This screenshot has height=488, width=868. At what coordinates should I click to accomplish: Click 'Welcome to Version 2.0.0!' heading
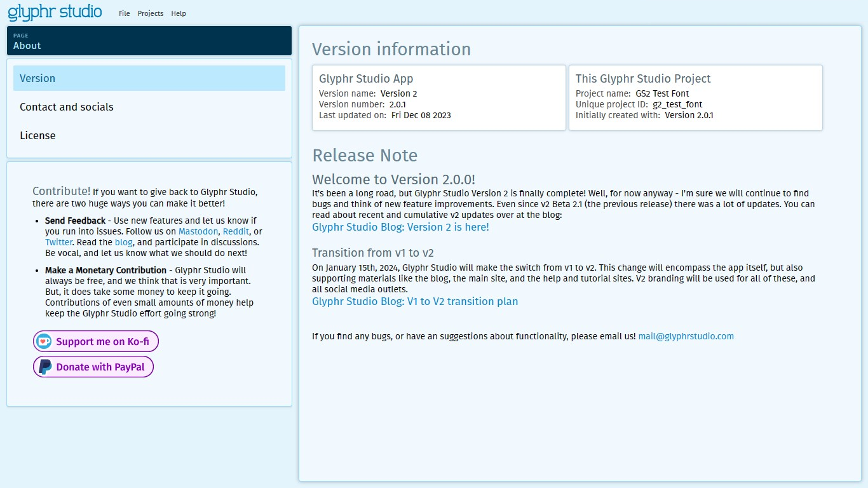[393, 179]
